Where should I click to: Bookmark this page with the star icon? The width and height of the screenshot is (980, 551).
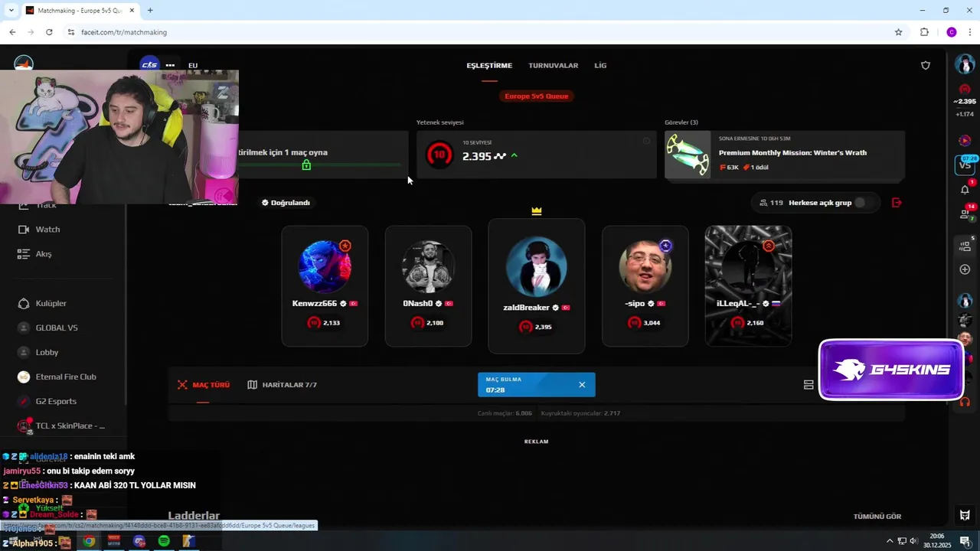(898, 32)
